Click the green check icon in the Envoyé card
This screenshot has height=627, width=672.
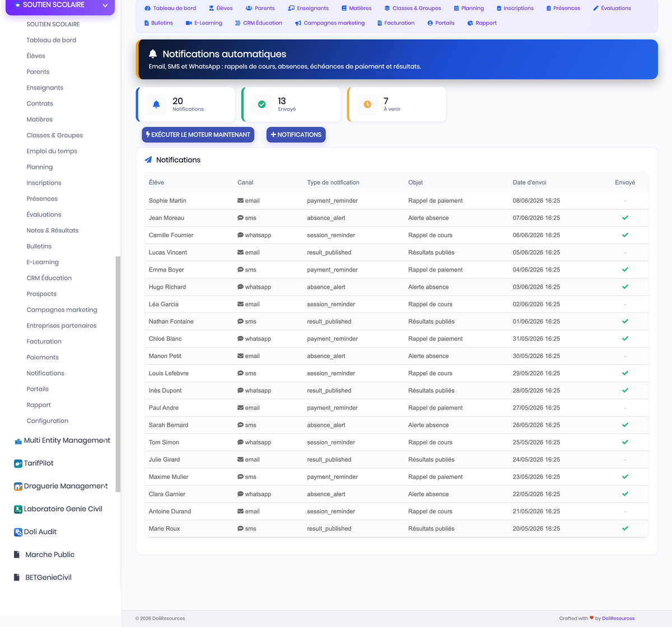click(x=262, y=104)
